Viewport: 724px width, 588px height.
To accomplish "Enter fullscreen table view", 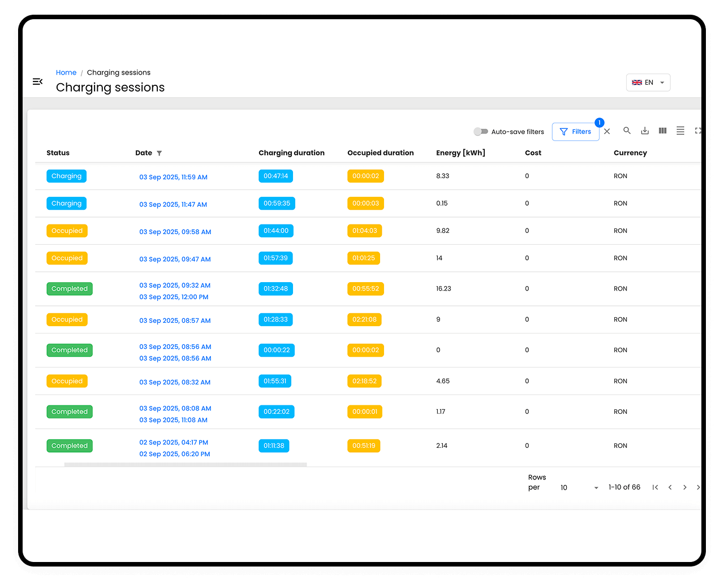I will click(698, 131).
